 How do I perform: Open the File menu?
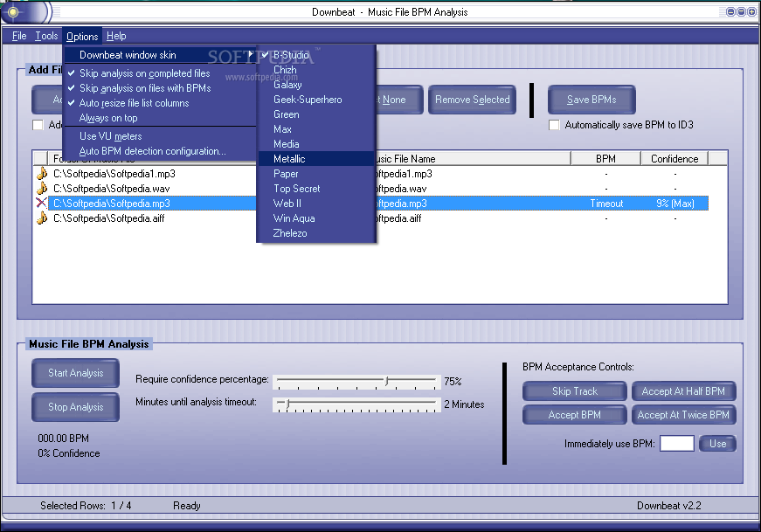[19, 36]
